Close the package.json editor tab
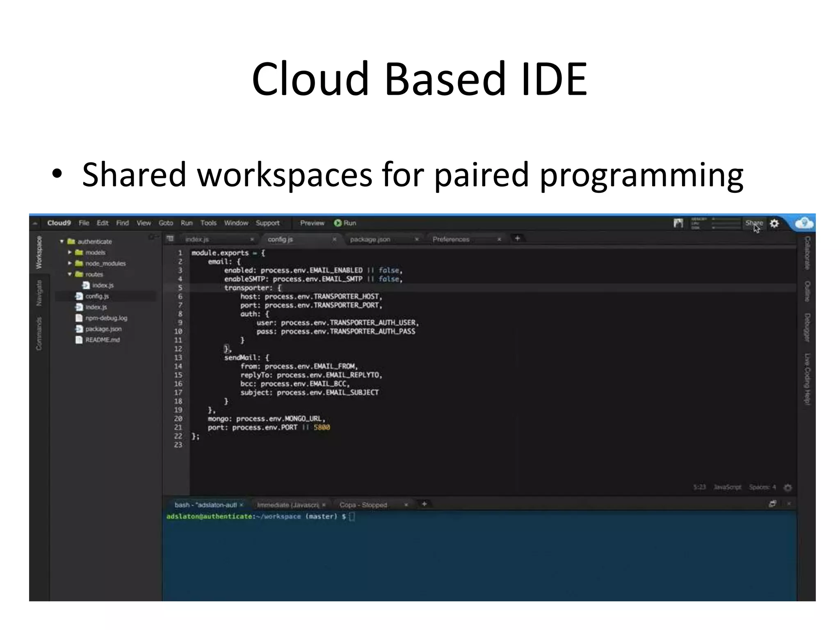 click(x=417, y=239)
